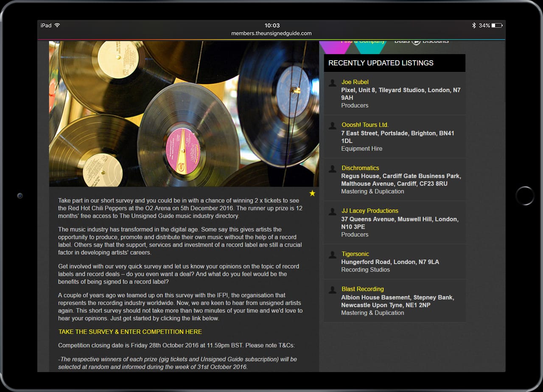
Task: Click the italic terms about respective winners
Action: [x=178, y=363]
